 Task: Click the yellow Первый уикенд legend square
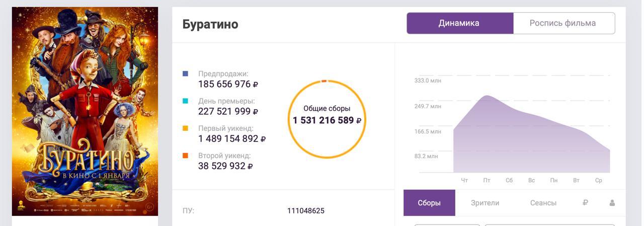point(185,128)
